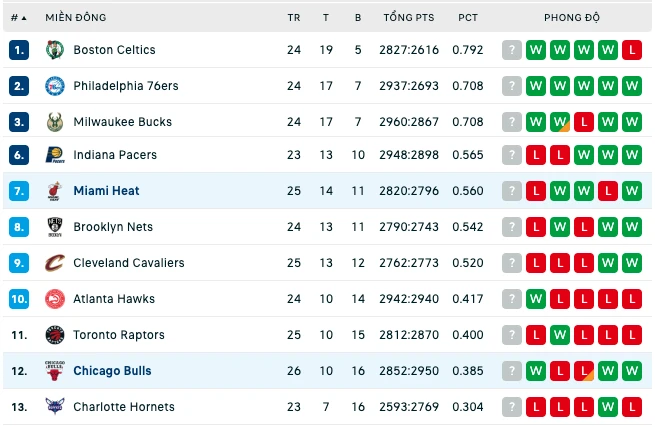This screenshot has width=655, height=427.
Task: Click the Philadelphia 76ers logo icon
Action: pyautogui.click(x=55, y=86)
